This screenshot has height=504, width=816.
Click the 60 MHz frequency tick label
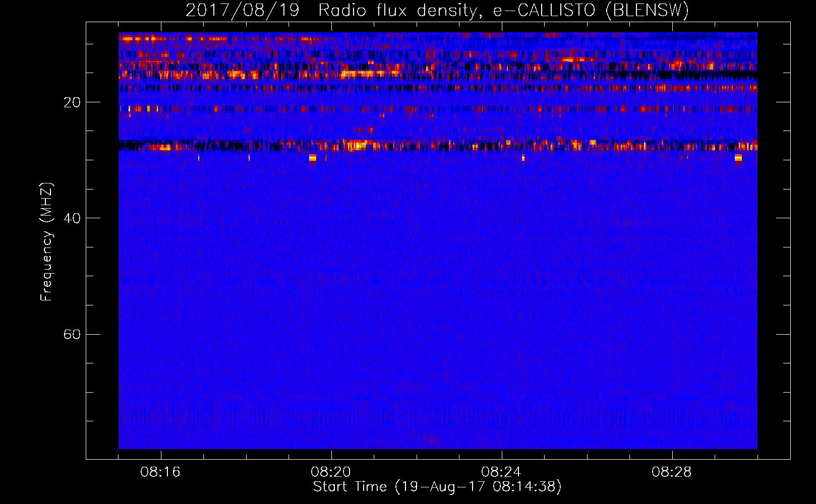click(x=72, y=334)
